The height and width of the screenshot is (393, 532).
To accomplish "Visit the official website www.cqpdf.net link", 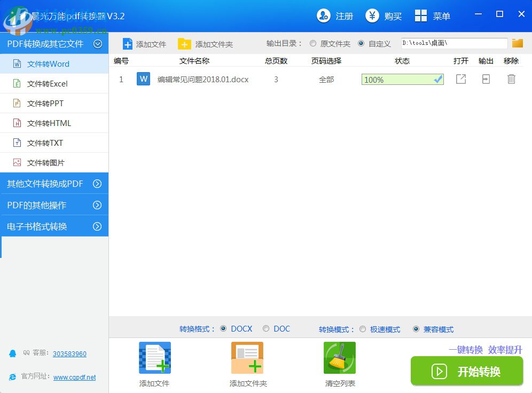I will pos(74,377).
